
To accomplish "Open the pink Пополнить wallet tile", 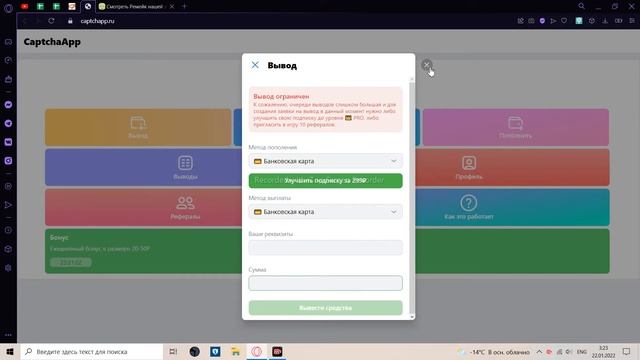I will tap(516, 127).
